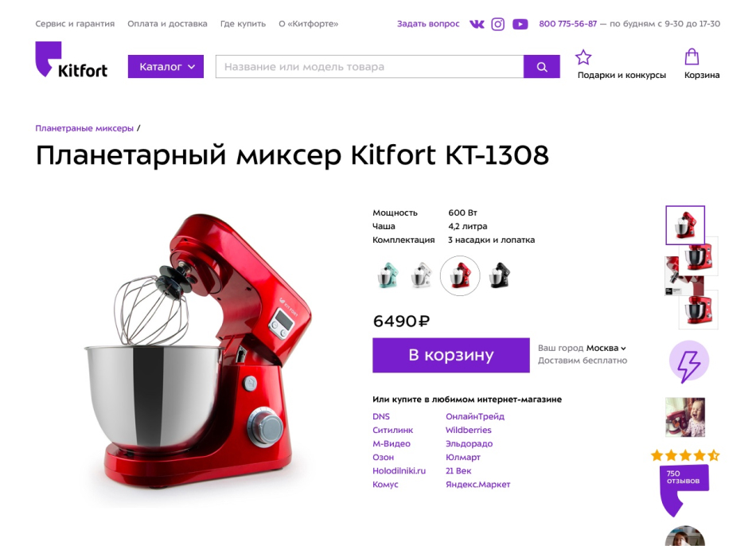This screenshot has width=756, height=546.
Task: Add mixer with В корзину button
Action: coord(450,355)
